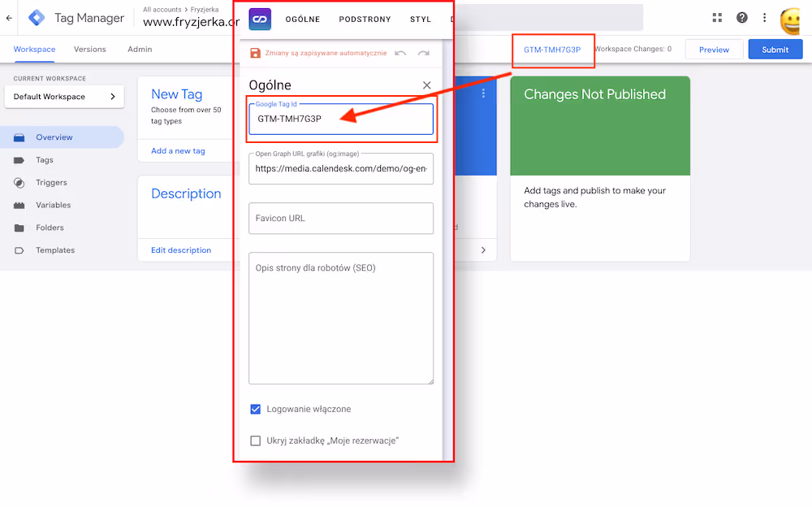Screen dimensions: 812x508
Task: Open the Versions tab
Action: tap(89, 50)
